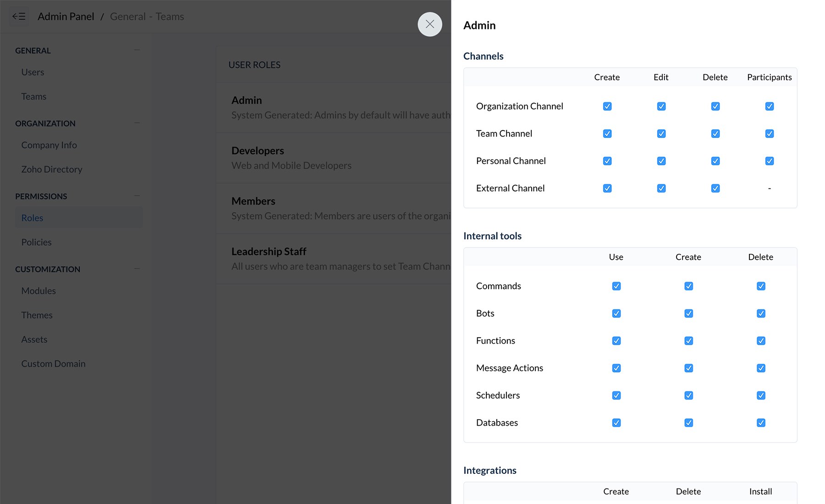
Task: Toggle External Channel Edit checkbox
Action: click(661, 188)
